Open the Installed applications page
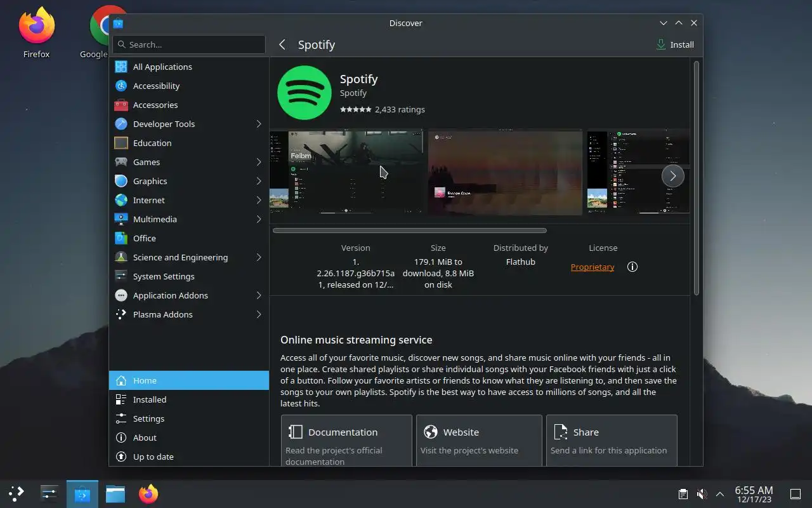 189,399
